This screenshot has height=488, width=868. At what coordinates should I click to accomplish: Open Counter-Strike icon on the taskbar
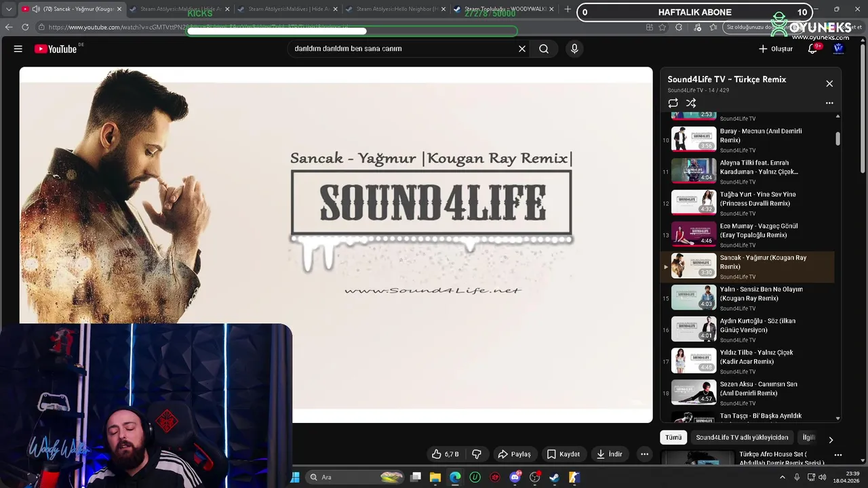(574, 477)
